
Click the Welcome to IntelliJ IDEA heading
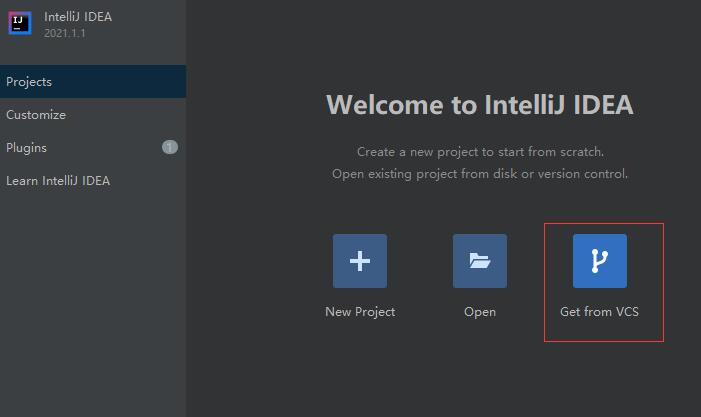480,105
